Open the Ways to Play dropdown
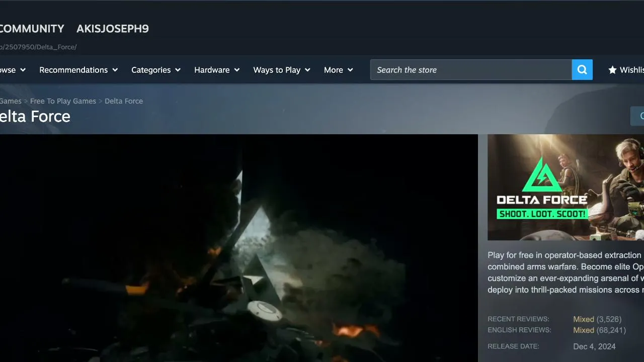Viewport: 644px width, 362px height. (x=282, y=70)
